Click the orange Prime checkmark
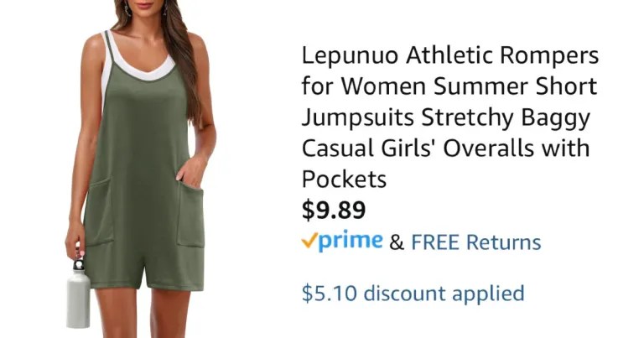Image resolution: width=644 pixels, height=338 pixels. [x=309, y=240]
